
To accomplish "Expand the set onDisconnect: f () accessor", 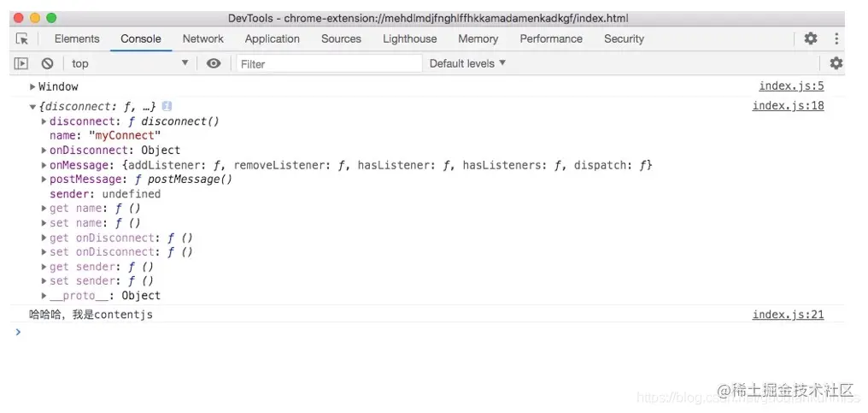I will tap(44, 252).
